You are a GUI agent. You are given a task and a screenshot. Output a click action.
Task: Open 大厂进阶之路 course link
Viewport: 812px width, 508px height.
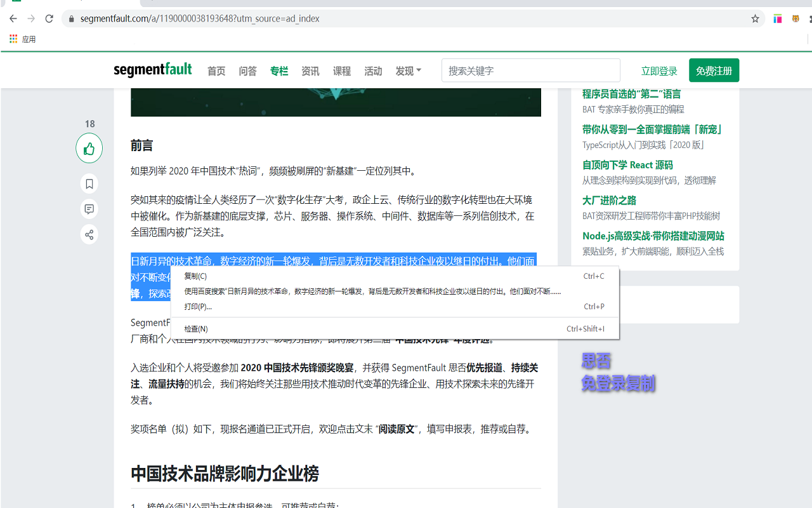(609, 201)
